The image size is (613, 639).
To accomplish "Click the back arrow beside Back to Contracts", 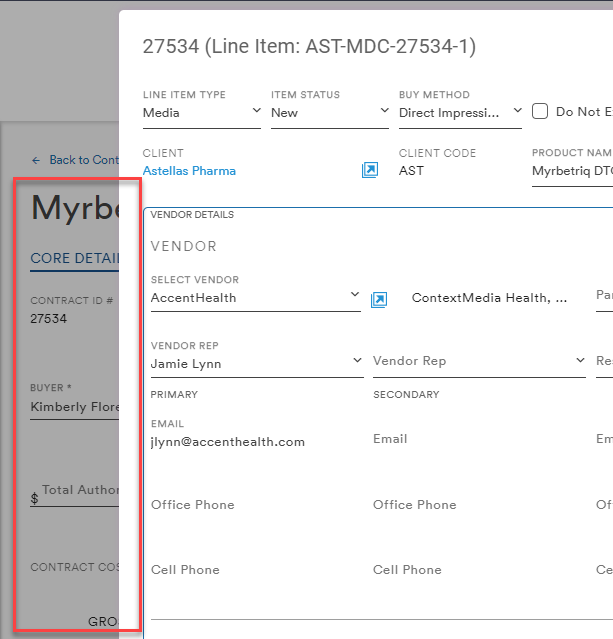I will (x=36, y=161).
